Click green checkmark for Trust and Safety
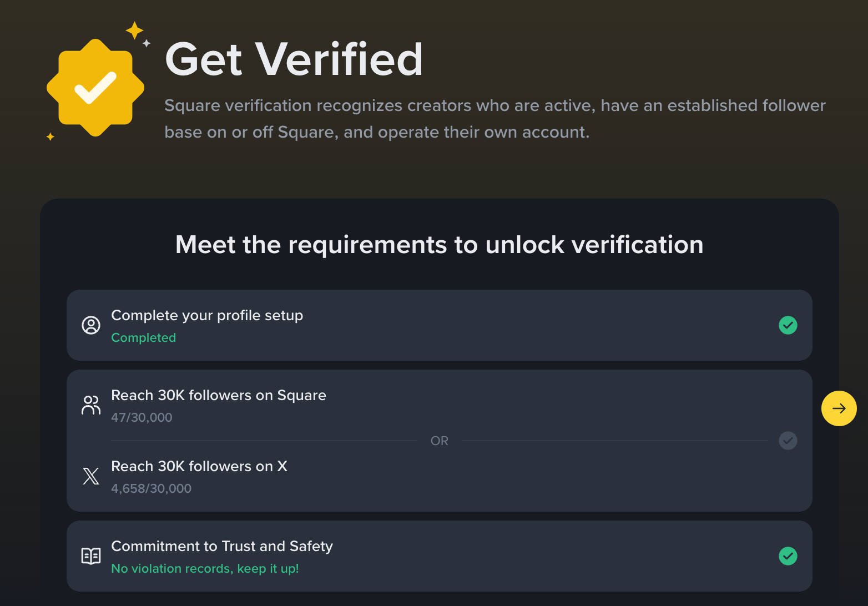Viewport: 868px width, 606px height. [788, 556]
